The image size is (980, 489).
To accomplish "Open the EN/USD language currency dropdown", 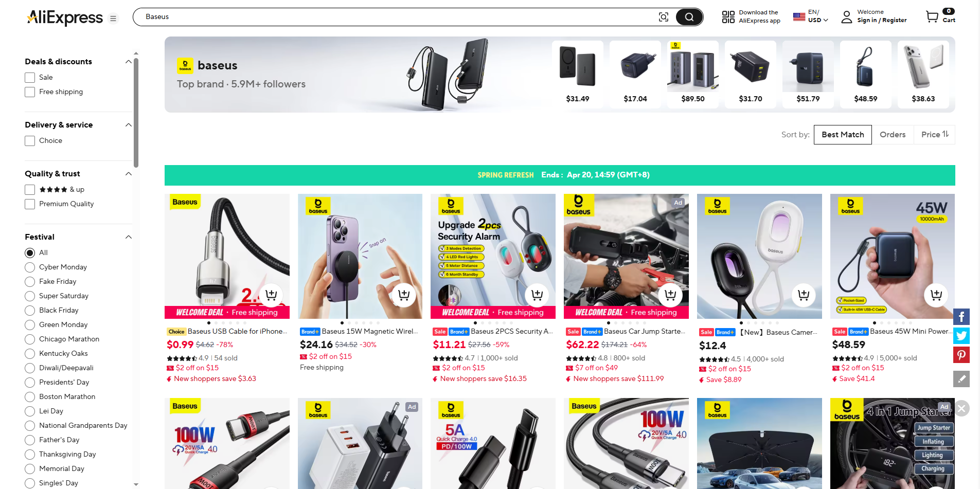I will click(811, 16).
